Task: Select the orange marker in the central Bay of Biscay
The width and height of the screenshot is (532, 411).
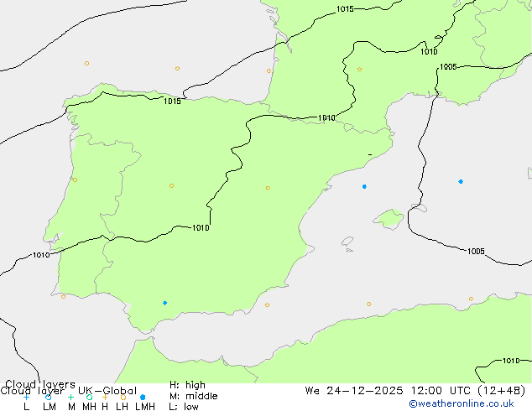Action: point(177,69)
